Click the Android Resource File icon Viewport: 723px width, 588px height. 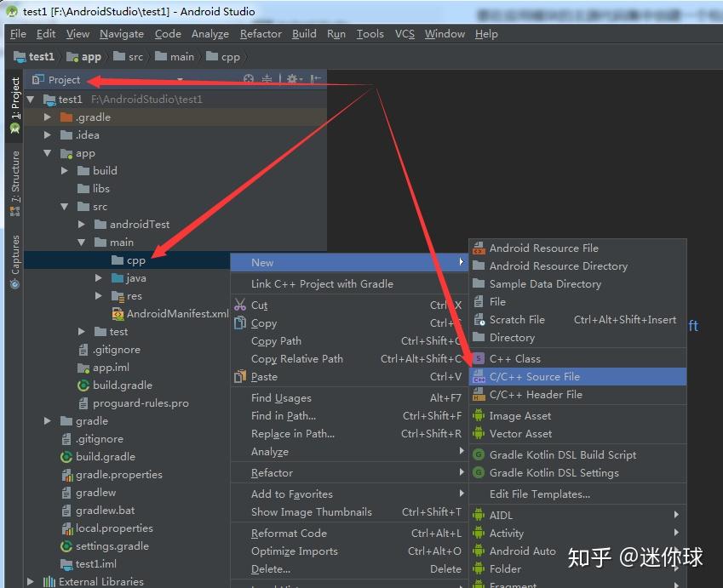479,248
